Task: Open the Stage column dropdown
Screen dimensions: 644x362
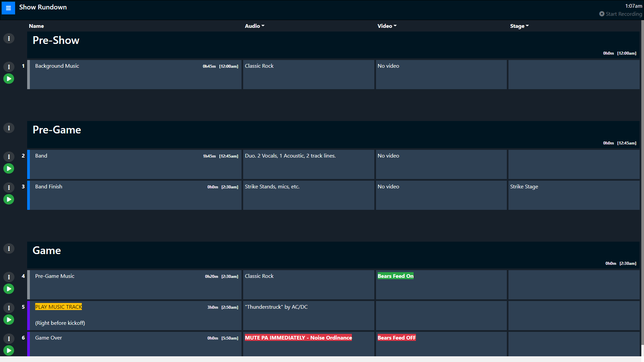Action: [x=519, y=26]
